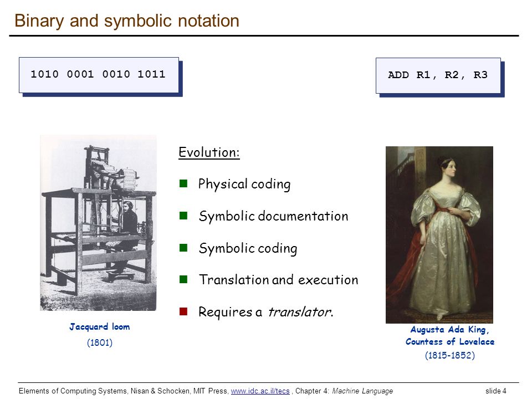Click the Symbolic coding bullet text
The height and width of the screenshot is (399, 532).
click(248, 248)
